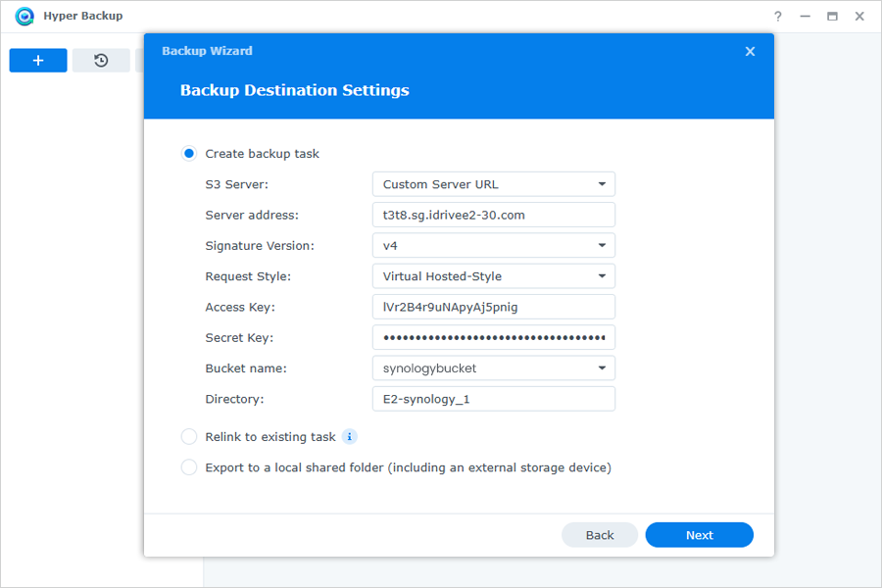Image resolution: width=882 pixels, height=588 pixels.
Task: Minimize the Hyper Backup window
Action: click(x=805, y=17)
